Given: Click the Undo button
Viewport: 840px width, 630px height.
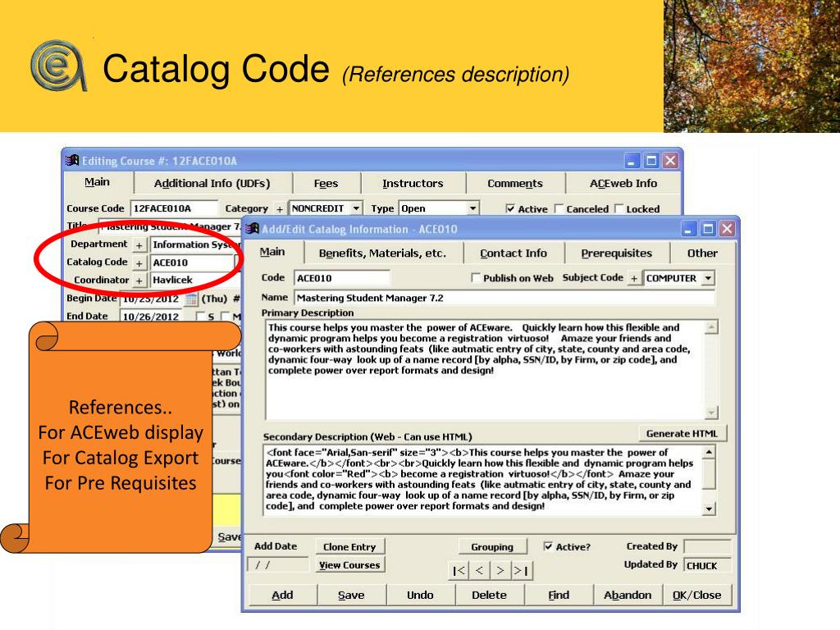Looking at the screenshot, I should click(420, 595).
